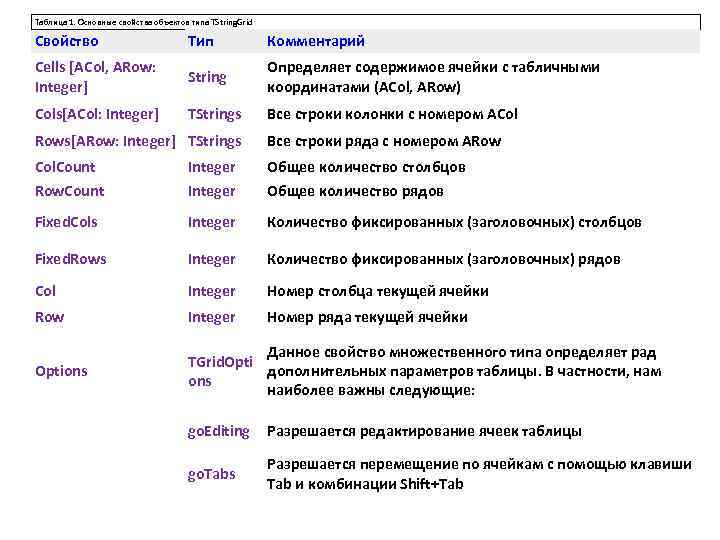The width and height of the screenshot is (720, 540).
Task: Click the 'Тип' column header
Action: (x=201, y=41)
